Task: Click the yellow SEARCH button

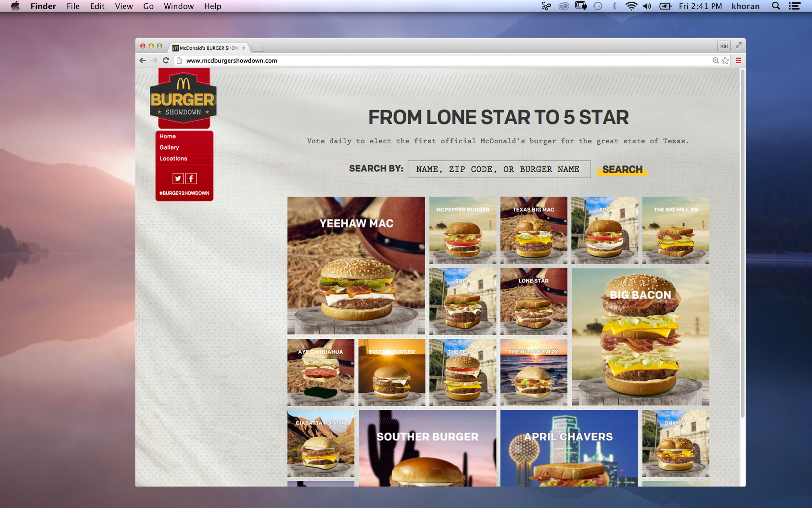Action: [622, 169]
